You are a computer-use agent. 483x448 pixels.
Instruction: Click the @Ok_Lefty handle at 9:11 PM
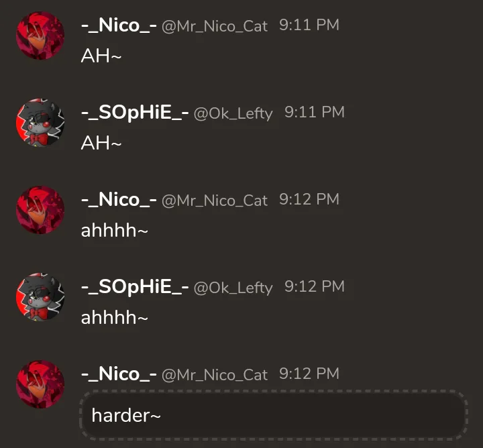[x=233, y=113]
